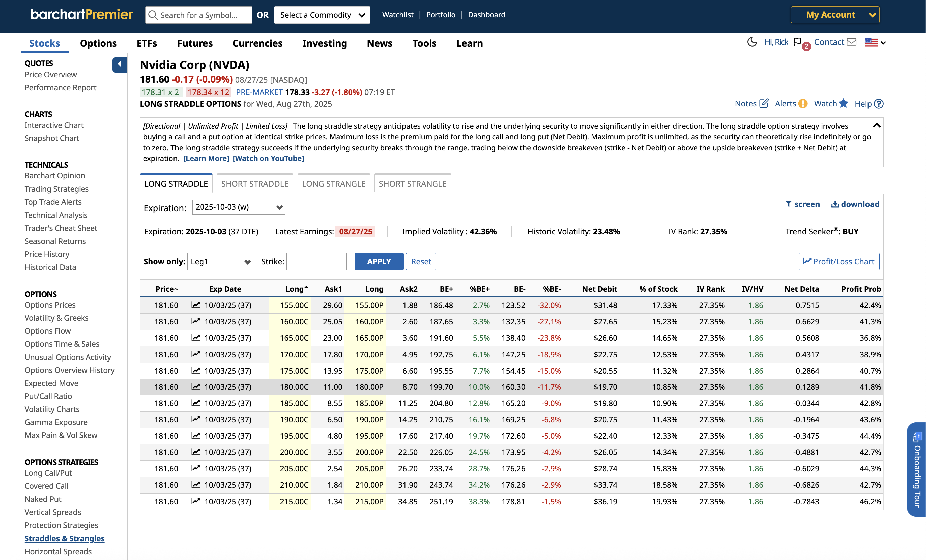Open the My Account dropdown

point(835,15)
